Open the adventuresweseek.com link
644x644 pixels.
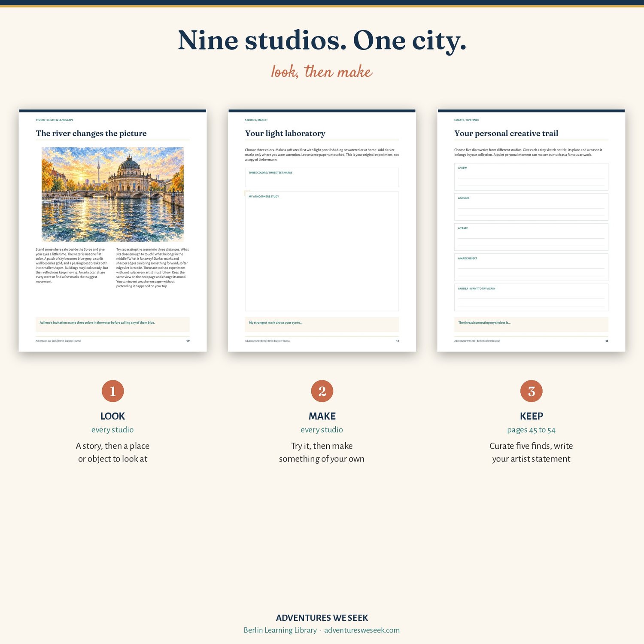tap(362, 630)
